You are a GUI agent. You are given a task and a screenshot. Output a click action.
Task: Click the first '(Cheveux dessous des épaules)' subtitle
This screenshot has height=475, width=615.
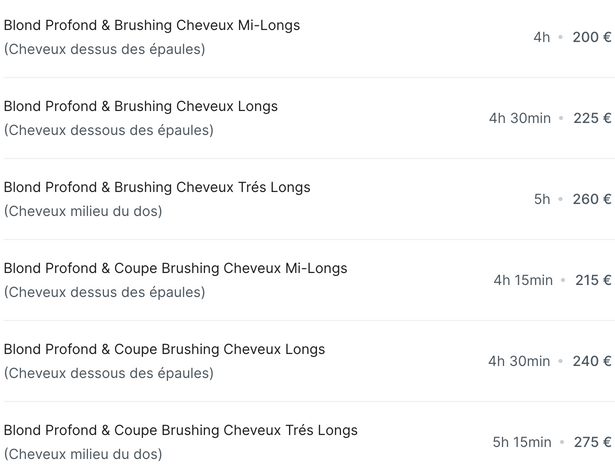point(109,130)
